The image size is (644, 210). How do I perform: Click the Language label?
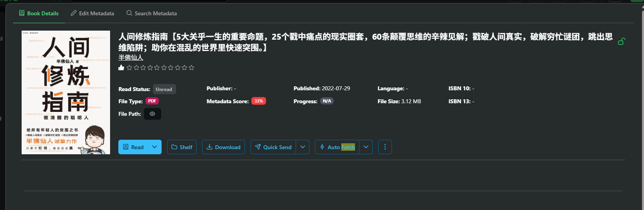click(391, 89)
